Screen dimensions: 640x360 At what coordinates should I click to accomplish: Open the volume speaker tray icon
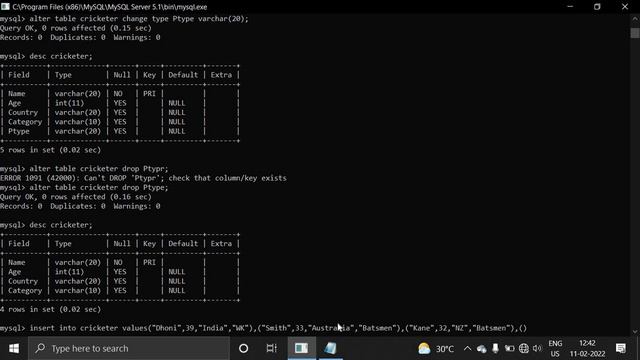(537, 348)
